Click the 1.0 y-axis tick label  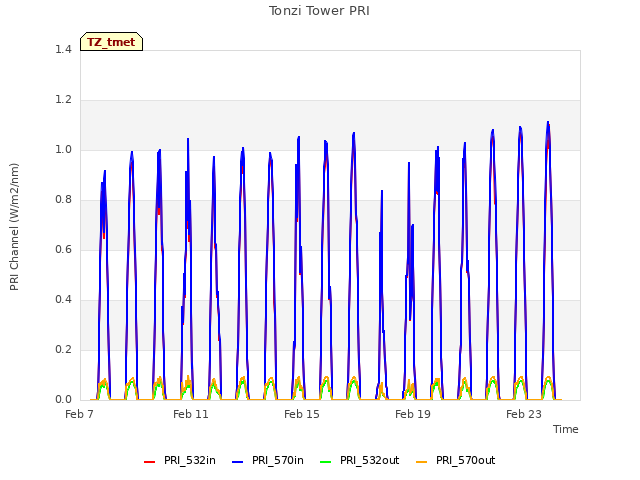coord(63,149)
